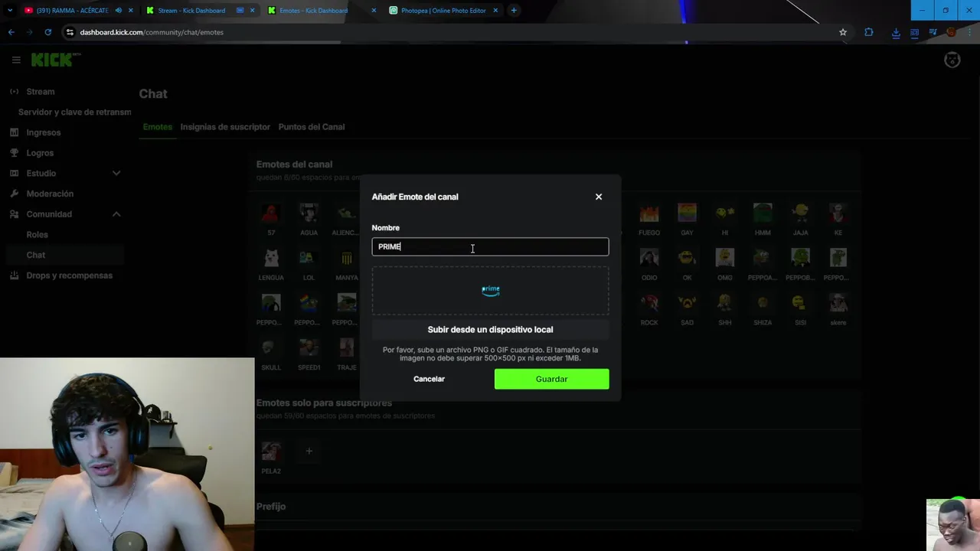Reload the page
Screen dimensions: 980x551
[x=47, y=32]
